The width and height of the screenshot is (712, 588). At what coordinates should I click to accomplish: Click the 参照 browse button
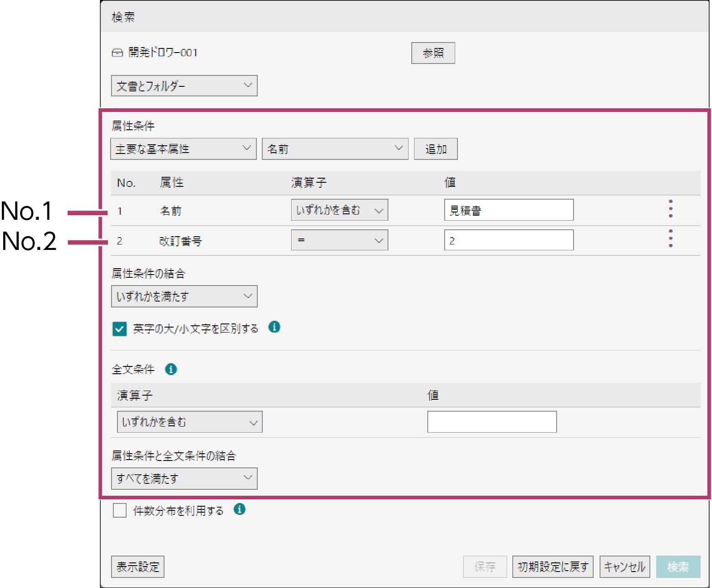click(433, 53)
